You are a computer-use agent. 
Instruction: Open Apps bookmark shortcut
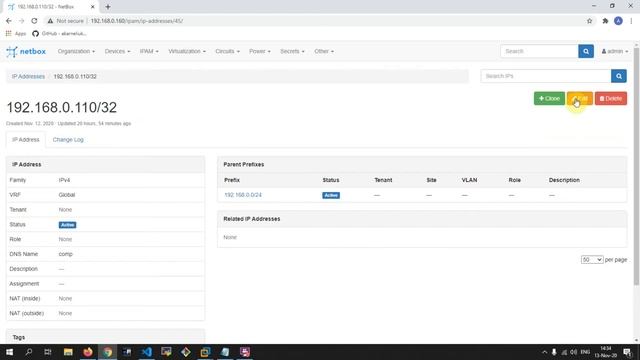point(16,33)
